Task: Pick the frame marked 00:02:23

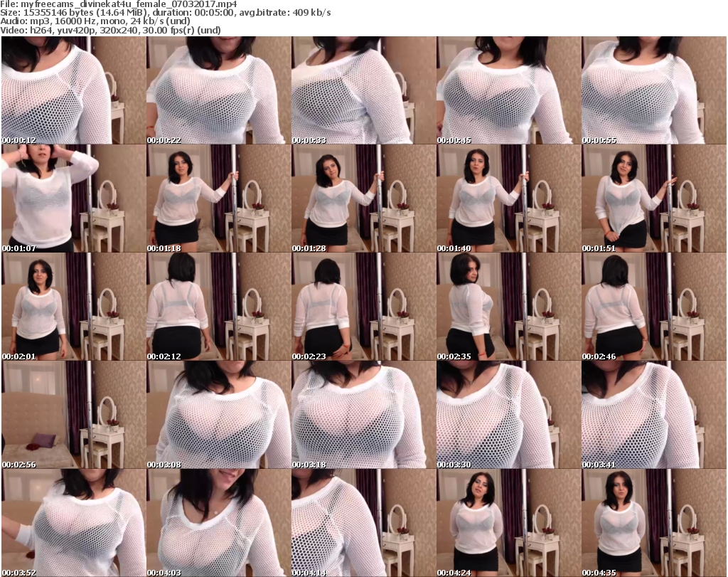Action: (x=363, y=307)
